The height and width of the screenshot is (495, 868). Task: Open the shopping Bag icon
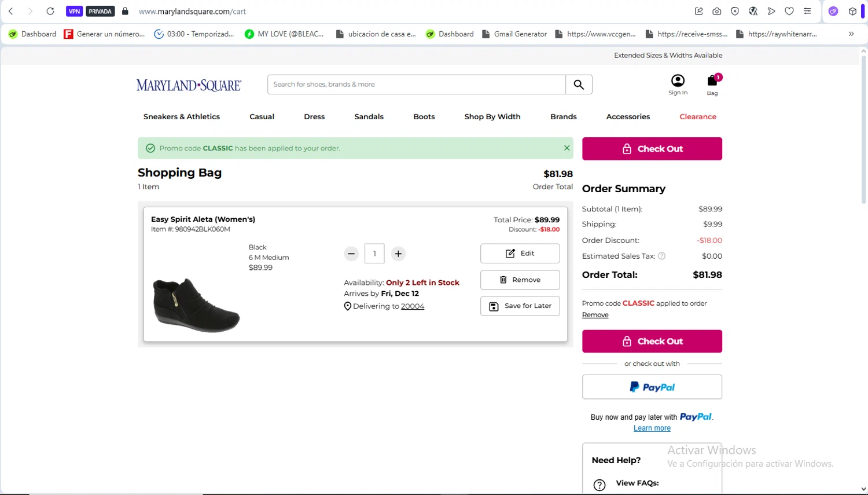click(712, 85)
